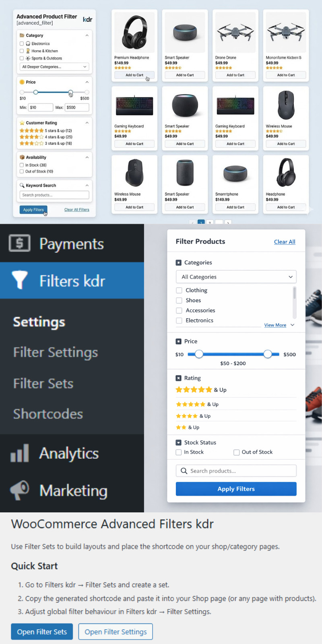The width and height of the screenshot is (322, 644).
Task: Open the Smarntphone product image
Action: (235, 173)
